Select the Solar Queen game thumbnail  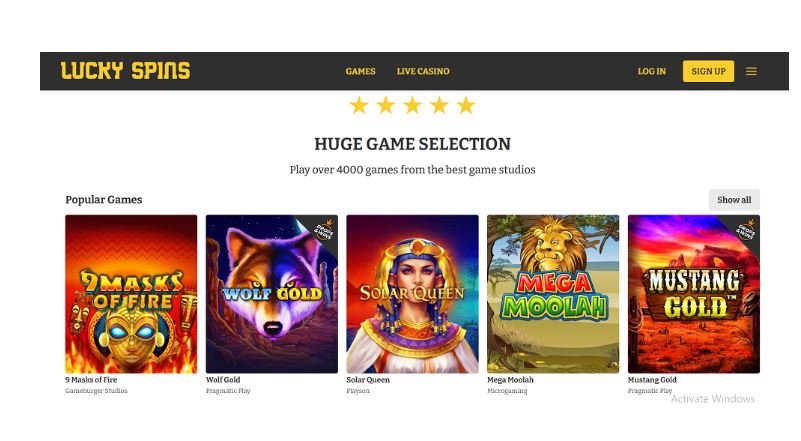tap(412, 294)
